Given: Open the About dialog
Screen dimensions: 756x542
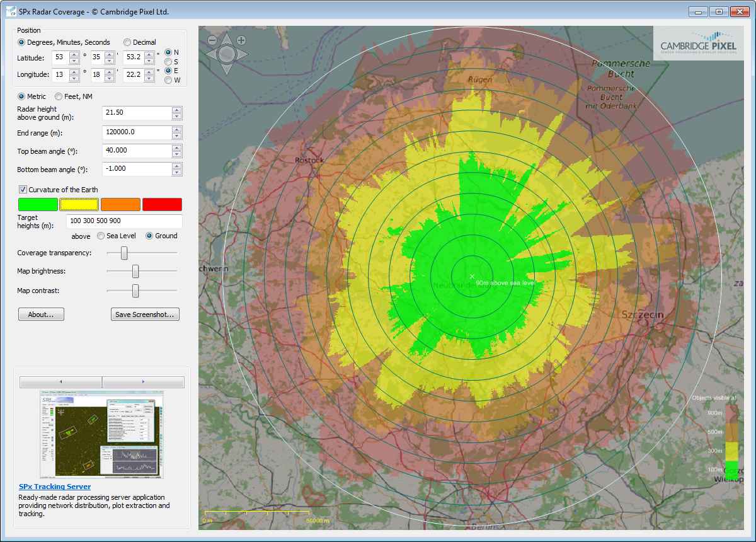Looking at the screenshot, I should tap(41, 314).
